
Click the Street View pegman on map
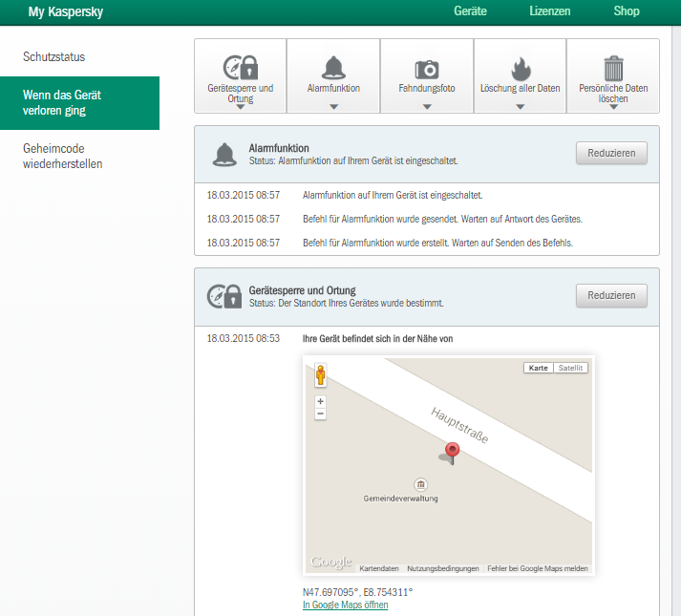321,375
